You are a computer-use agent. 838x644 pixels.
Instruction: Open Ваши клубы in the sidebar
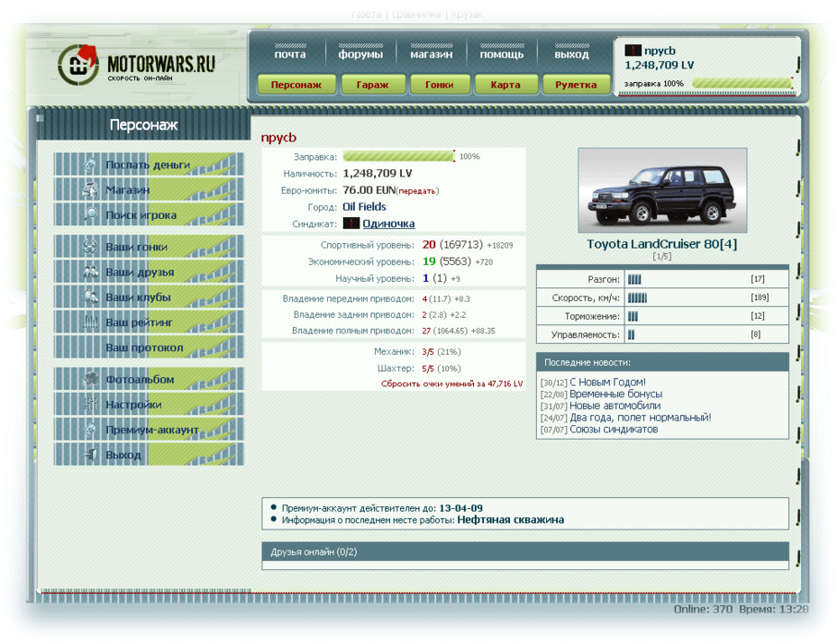[149, 297]
